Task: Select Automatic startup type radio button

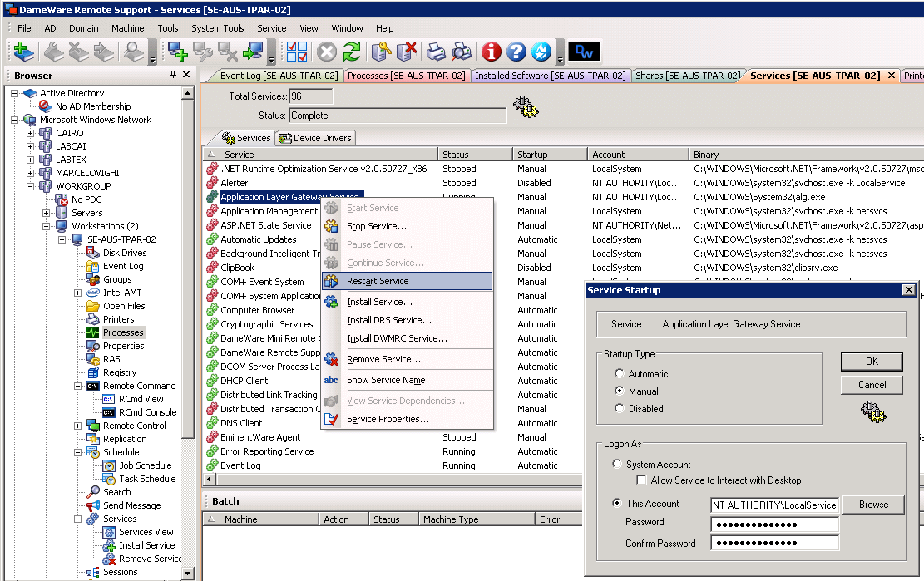Action: tap(620, 373)
